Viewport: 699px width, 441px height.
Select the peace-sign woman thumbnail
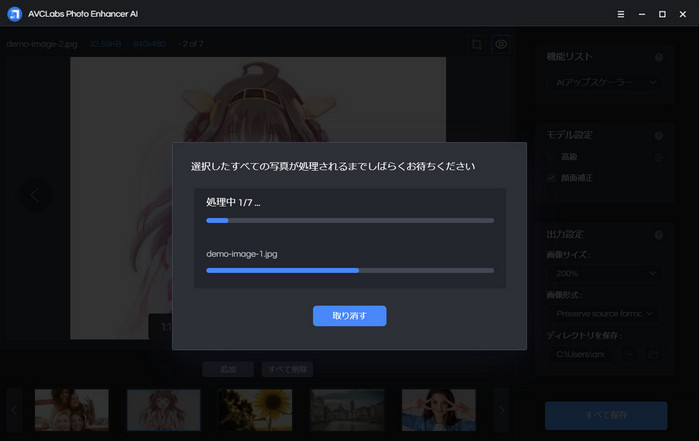(x=439, y=410)
